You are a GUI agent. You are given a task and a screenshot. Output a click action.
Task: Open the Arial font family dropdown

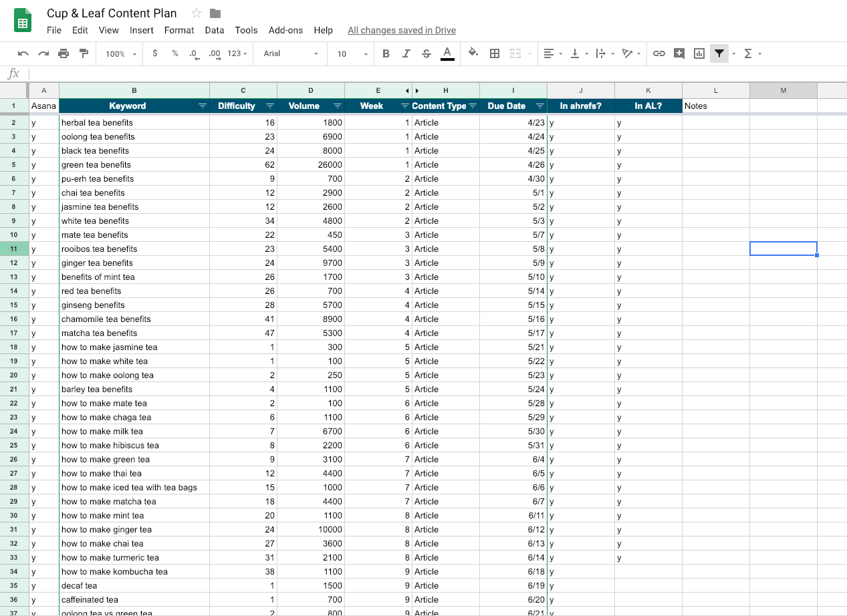click(290, 53)
